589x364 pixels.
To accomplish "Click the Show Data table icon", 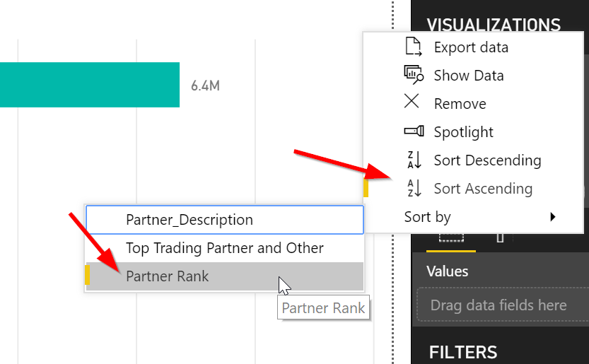I will pos(413,75).
